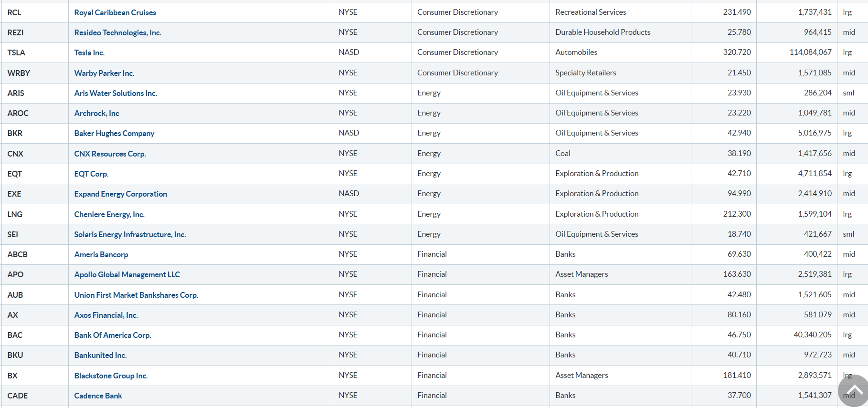Select the LNG ticker cell
The width and height of the screenshot is (868, 408).
tap(35, 214)
